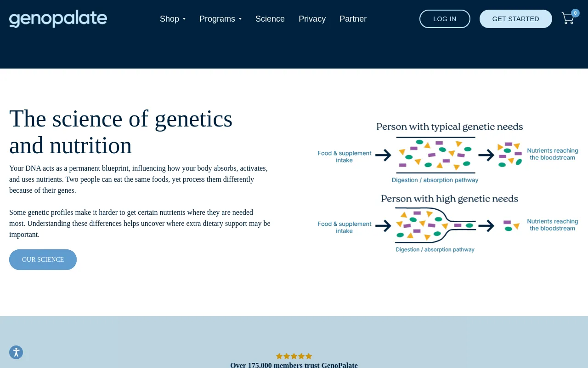Open the Privacy menu item
Viewport: 588px width, 368px height.
tap(312, 19)
